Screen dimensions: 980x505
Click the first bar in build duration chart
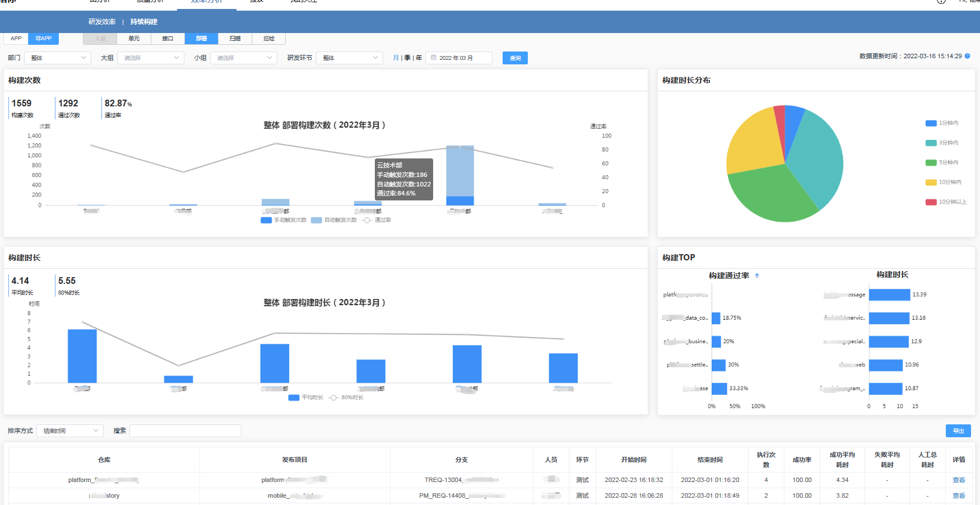(82, 356)
